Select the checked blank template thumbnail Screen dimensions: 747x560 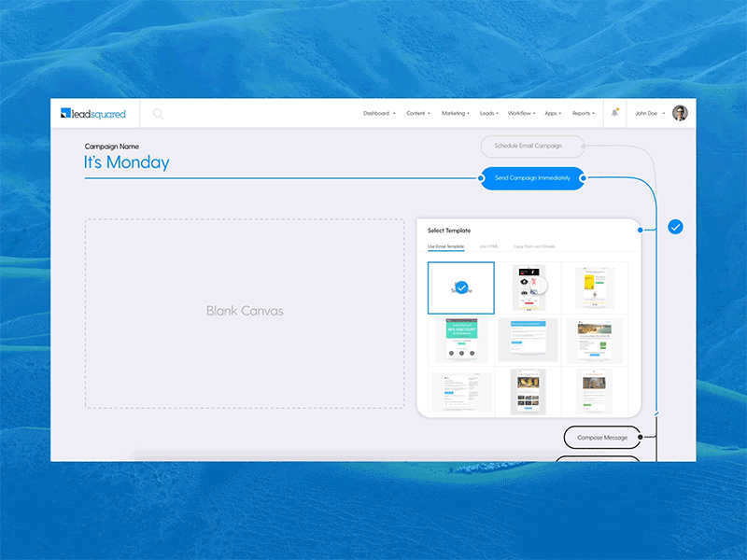point(460,287)
